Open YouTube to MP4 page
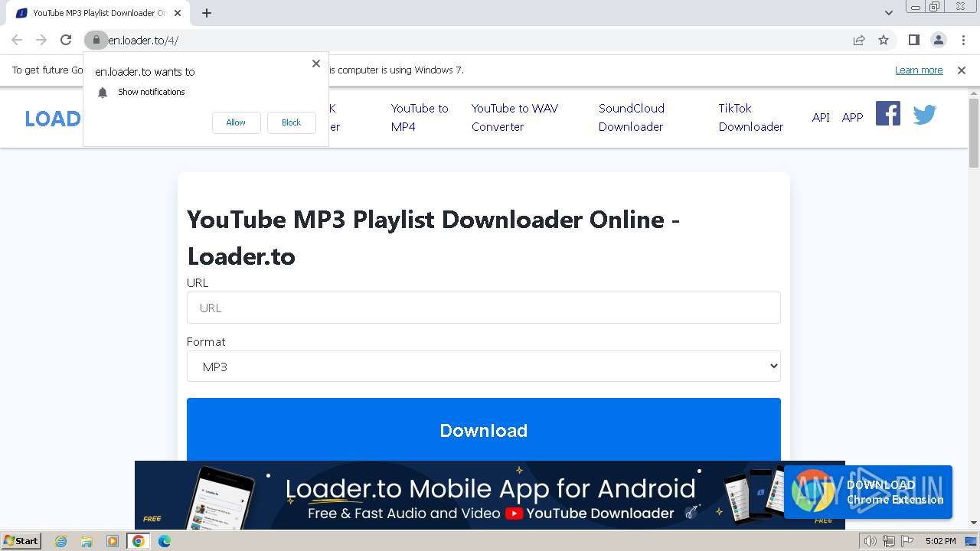Screen dimensions: 980x551 420,118
